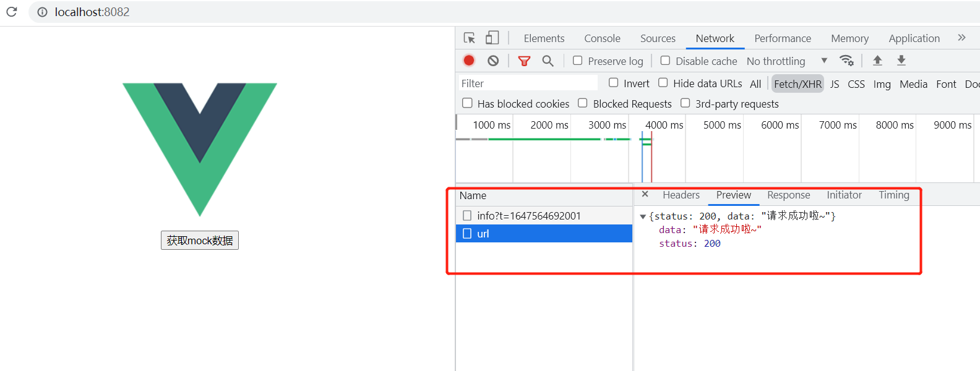This screenshot has height=371, width=980.
Task: Enable Disable cache checkbox
Action: (665, 61)
